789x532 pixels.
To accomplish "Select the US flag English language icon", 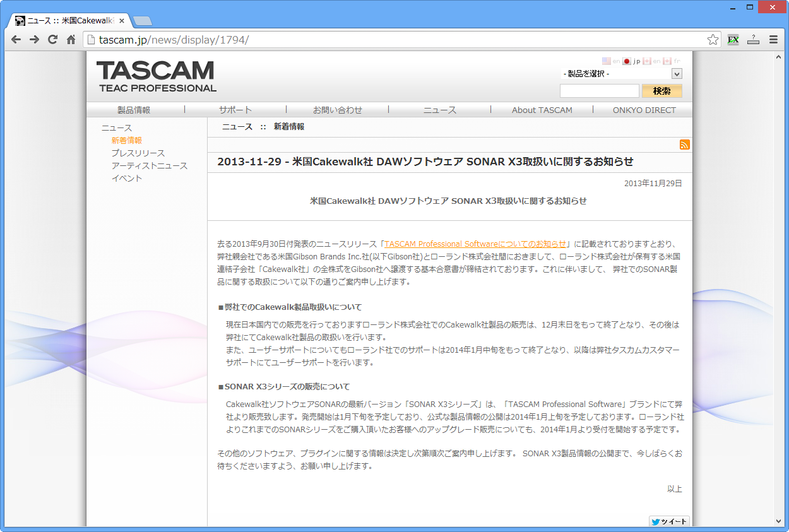I will pos(606,61).
